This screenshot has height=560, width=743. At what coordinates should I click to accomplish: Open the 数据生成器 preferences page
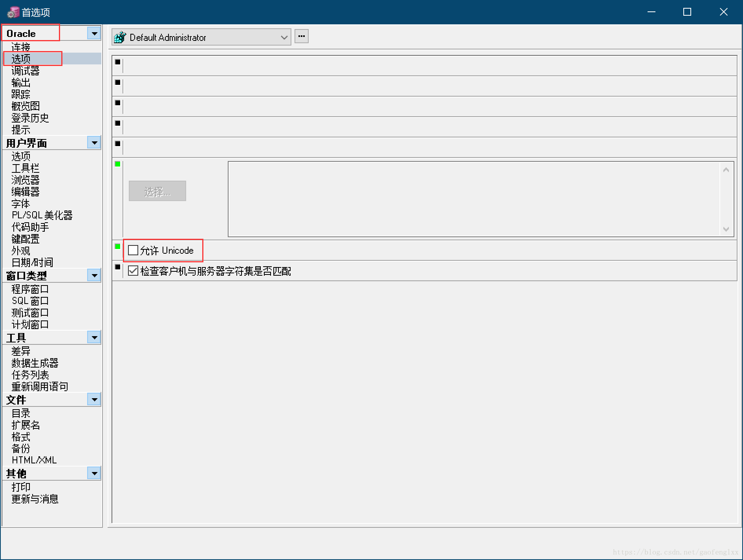(x=35, y=363)
